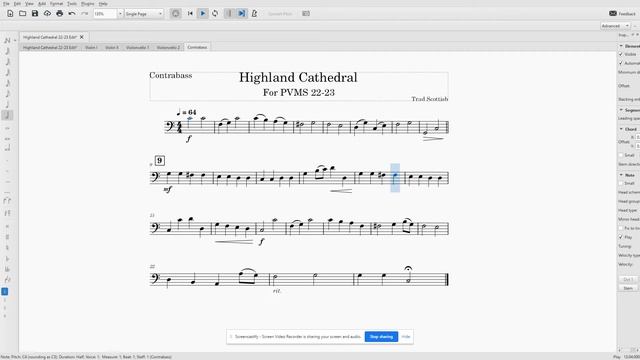The width and height of the screenshot is (640, 360).
Task: Apply the sharp accidental
Action: [7, 237]
